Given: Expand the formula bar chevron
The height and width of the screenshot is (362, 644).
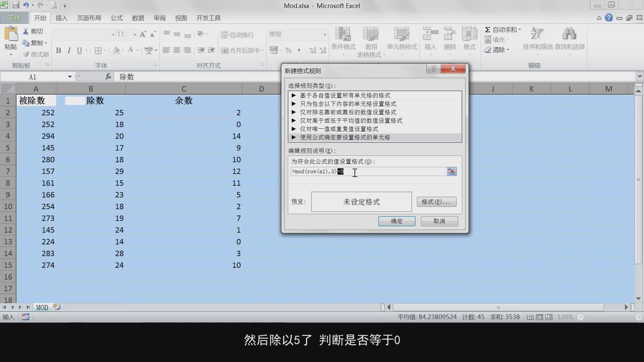Looking at the screenshot, I should (639, 76).
